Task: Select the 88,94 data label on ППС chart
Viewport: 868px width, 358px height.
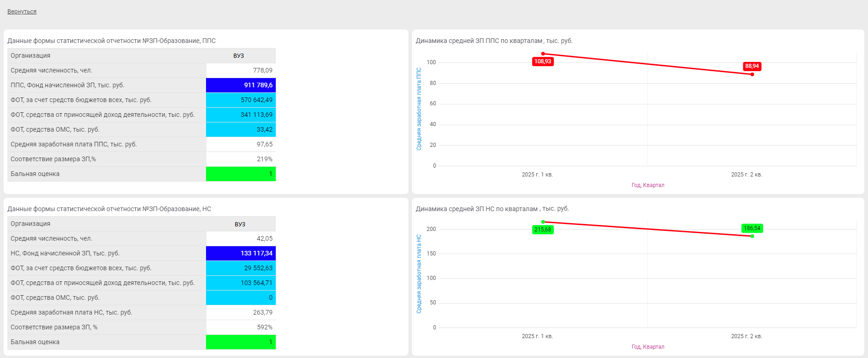Action: [752, 66]
